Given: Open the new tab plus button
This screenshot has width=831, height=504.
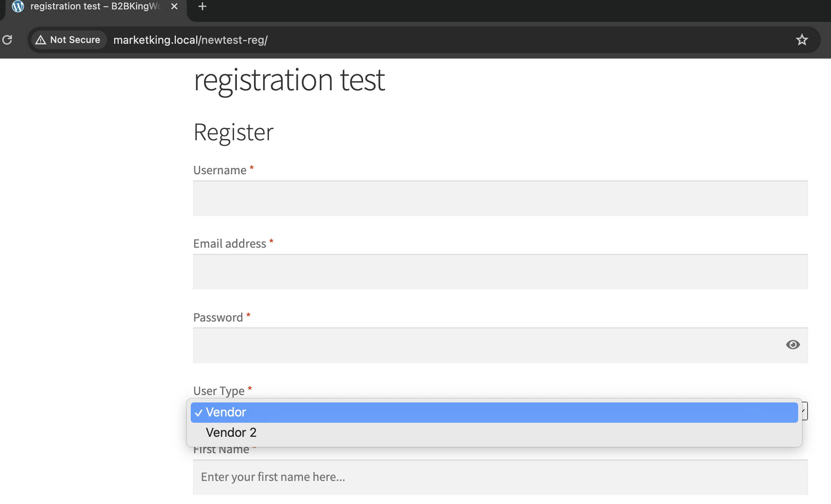Looking at the screenshot, I should [x=202, y=6].
